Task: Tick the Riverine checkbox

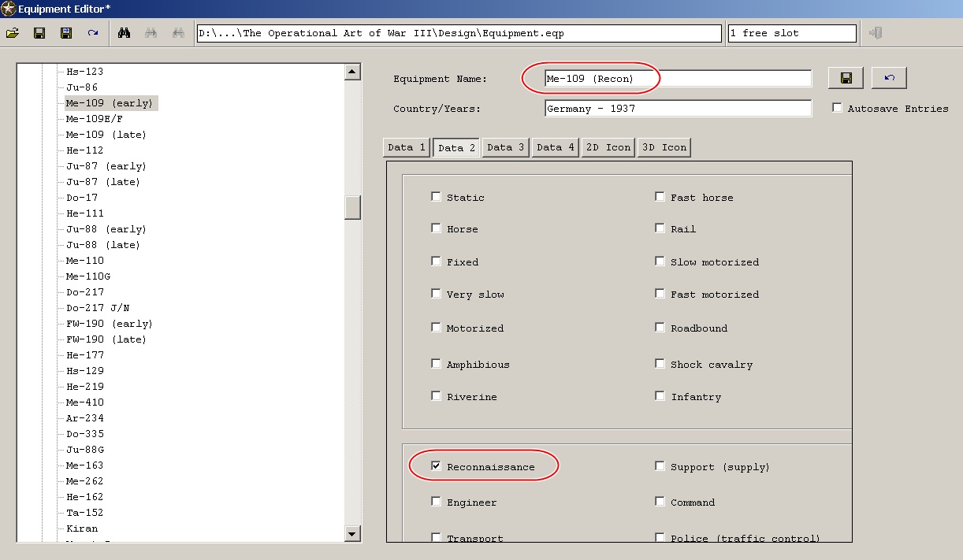Action: pos(436,396)
